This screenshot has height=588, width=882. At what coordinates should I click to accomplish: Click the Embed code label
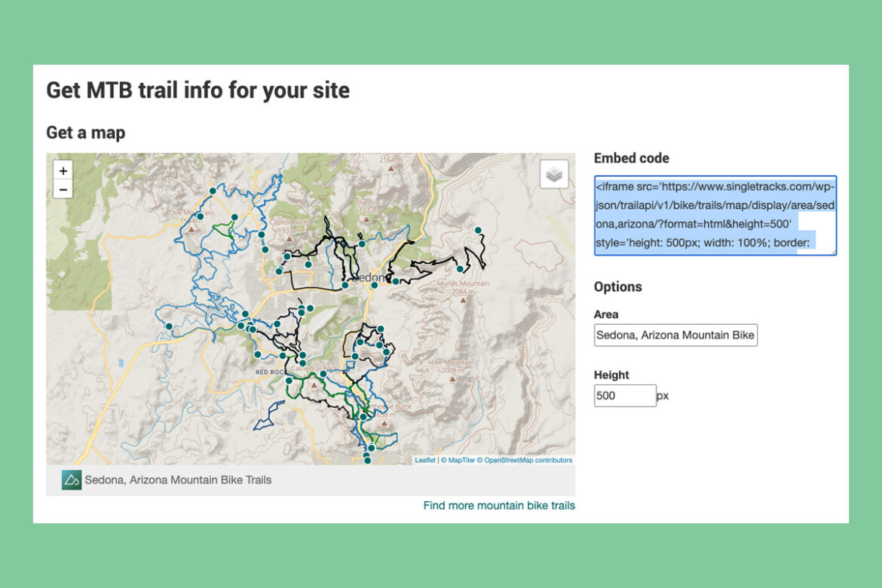pyautogui.click(x=632, y=158)
